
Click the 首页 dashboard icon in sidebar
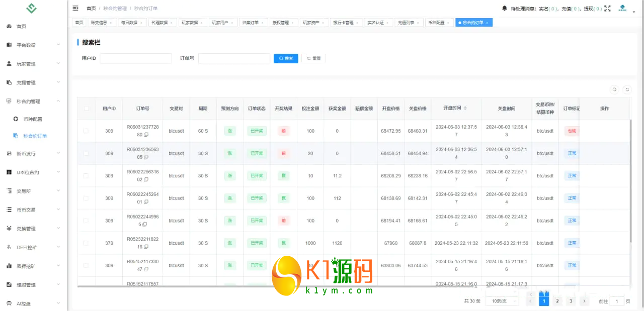9,26
